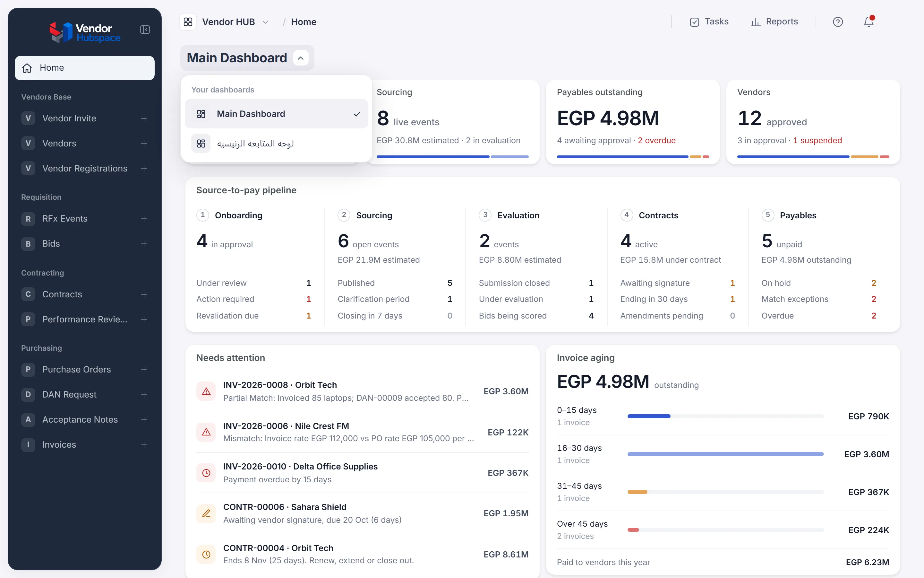Click 'Ending in 30 days' contracts row
Screen dimensions: 924x578
click(677, 299)
